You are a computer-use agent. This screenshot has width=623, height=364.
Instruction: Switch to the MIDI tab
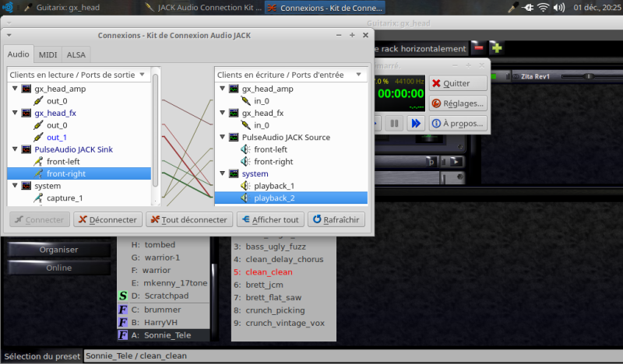[x=48, y=54]
